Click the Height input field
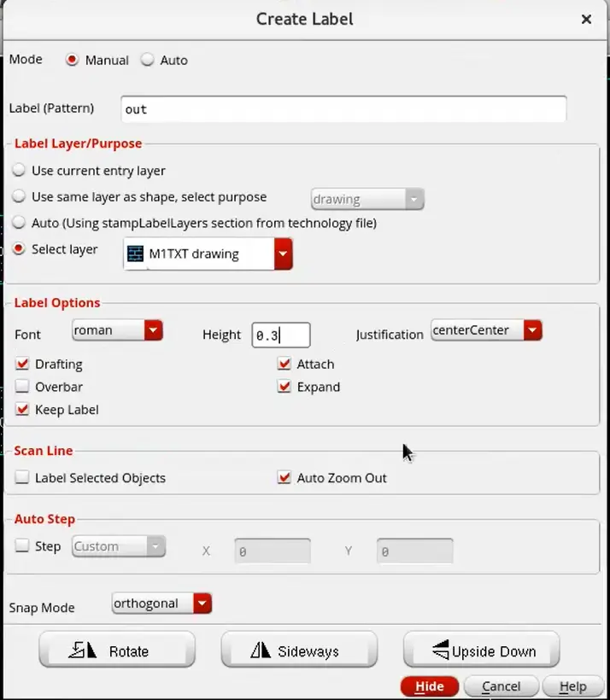 281,335
